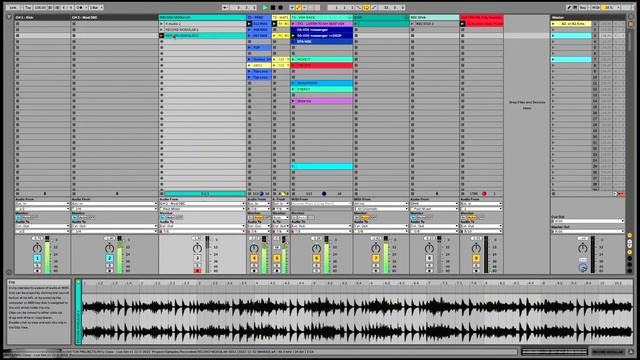Launch the REC DIVA 2 clip
Image resolution: width=640 pixels, height=360 pixels.
click(x=413, y=24)
